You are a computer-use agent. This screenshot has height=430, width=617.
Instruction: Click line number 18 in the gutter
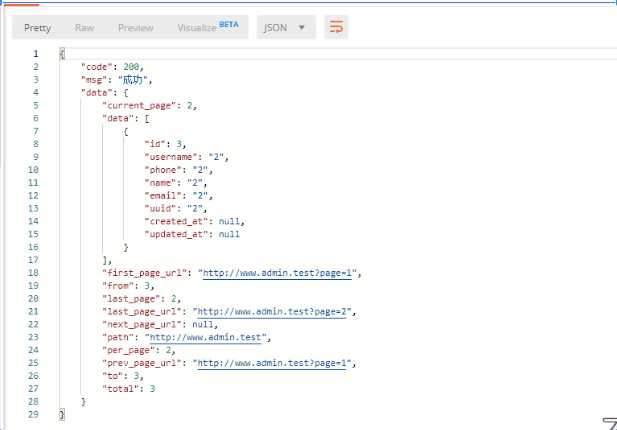coord(33,273)
